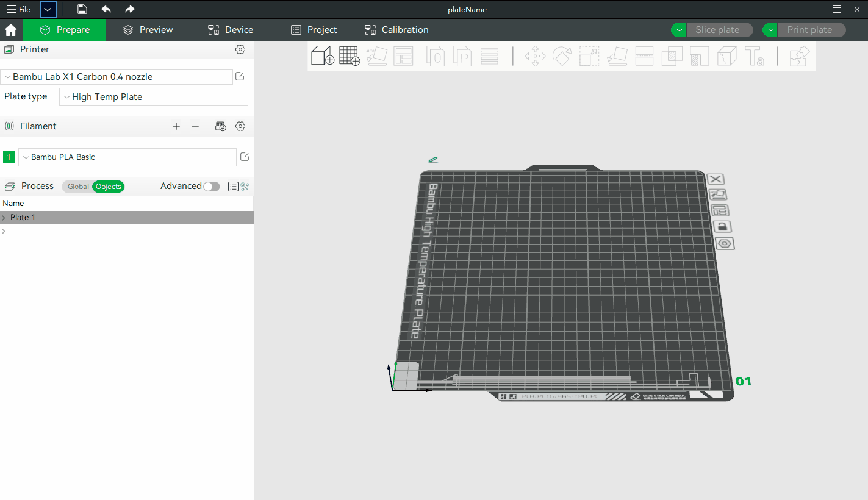Add a new plate with grid-plus icon

coord(350,56)
